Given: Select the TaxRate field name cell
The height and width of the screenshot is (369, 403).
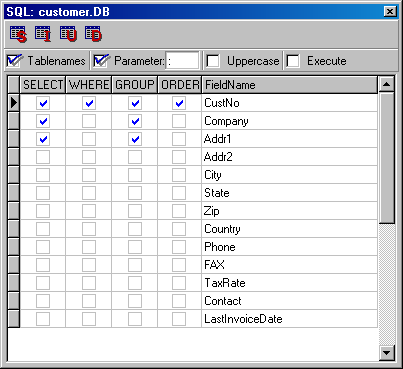Looking at the screenshot, I should click(290, 283).
